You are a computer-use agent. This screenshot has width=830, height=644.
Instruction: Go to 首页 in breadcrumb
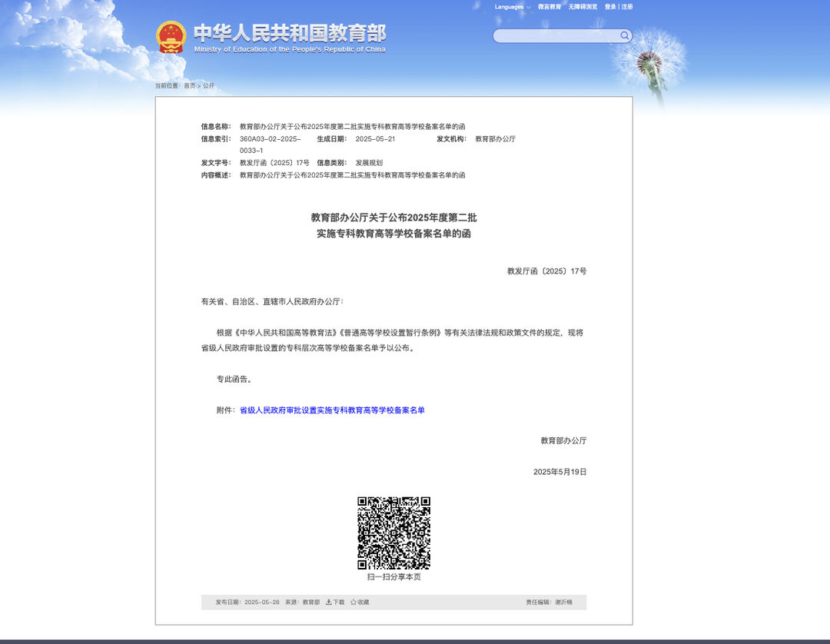[x=189, y=86]
